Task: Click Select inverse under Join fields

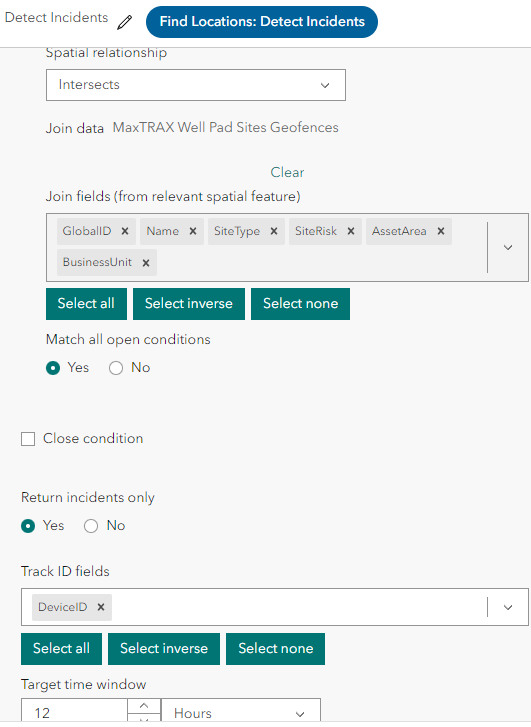Action: 189,304
